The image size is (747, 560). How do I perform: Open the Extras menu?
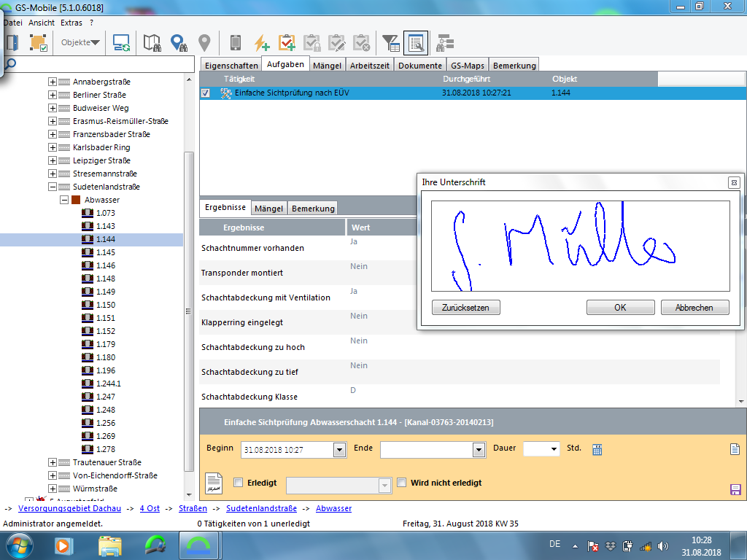pyautogui.click(x=71, y=23)
